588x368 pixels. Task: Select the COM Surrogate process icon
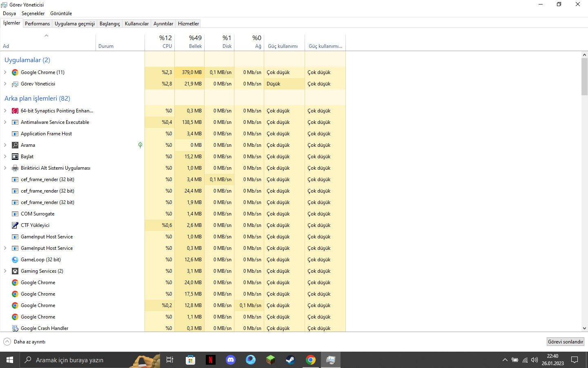click(x=15, y=214)
